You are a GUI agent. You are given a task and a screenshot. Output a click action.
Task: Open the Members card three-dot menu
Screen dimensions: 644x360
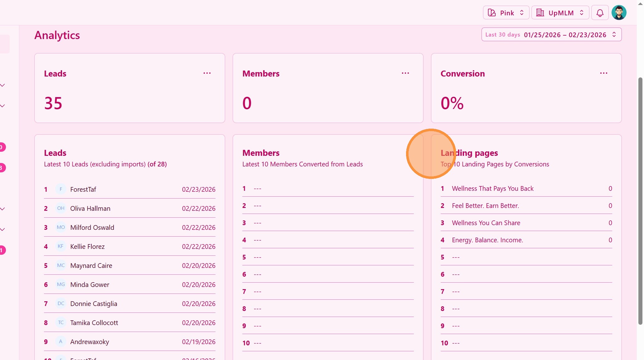click(x=405, y=73)
